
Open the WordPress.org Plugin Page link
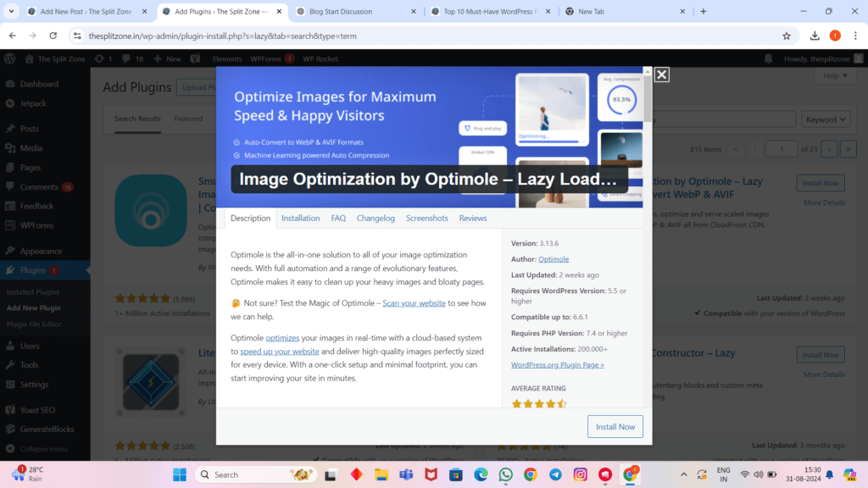tap(558, 364)
